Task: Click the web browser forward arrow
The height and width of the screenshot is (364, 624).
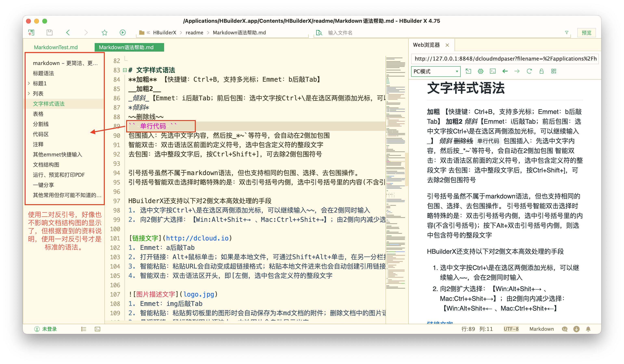Action: tap(517, 71)
